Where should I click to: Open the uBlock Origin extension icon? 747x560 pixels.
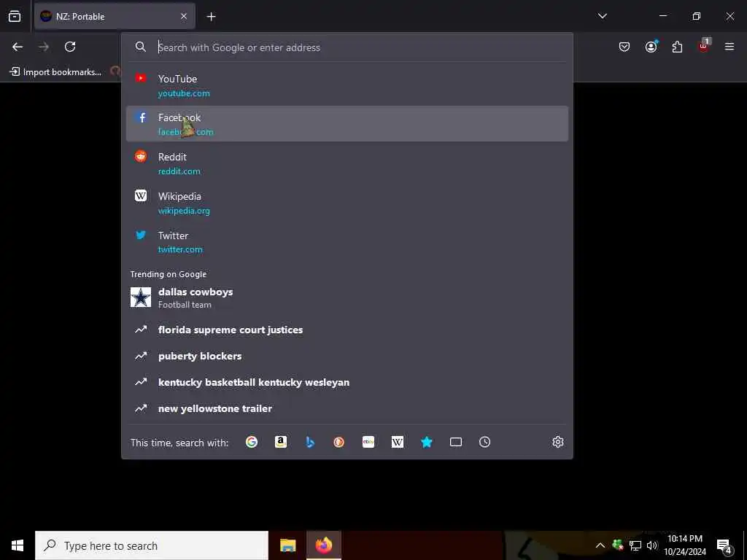[x=703, y=46]
